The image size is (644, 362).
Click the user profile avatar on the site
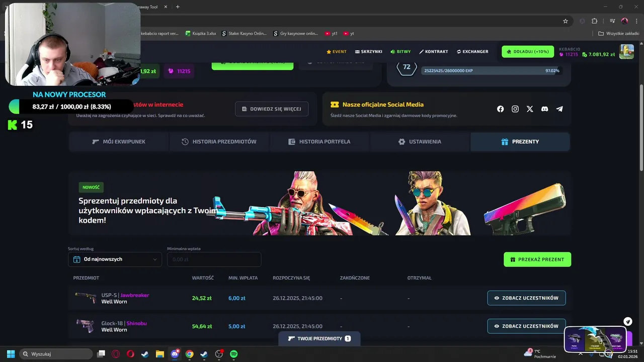pos(626,51)
